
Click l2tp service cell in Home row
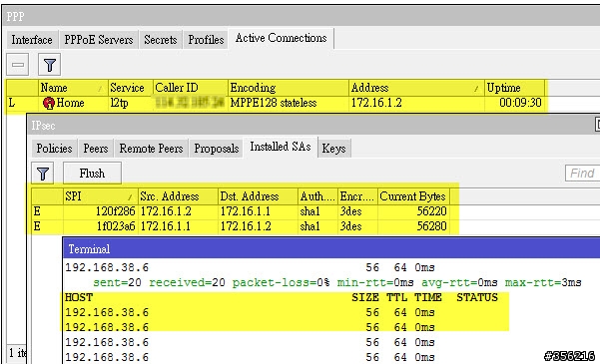[x=119, y=103]
